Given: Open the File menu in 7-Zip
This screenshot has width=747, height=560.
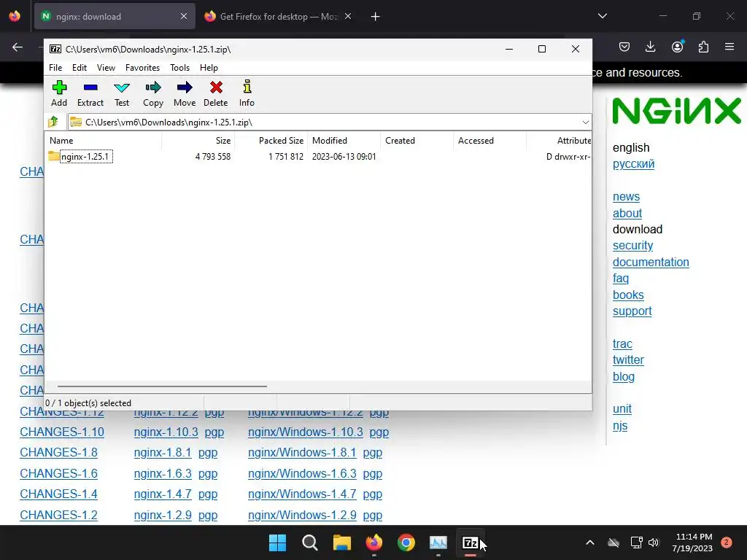Looking at the screenshot, I should coord(55,68).
